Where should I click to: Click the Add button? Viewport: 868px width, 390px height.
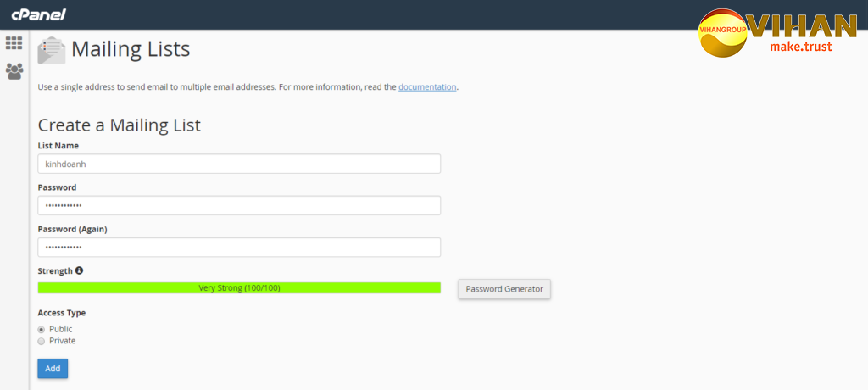pyautogui.click(x=53, y=369)
